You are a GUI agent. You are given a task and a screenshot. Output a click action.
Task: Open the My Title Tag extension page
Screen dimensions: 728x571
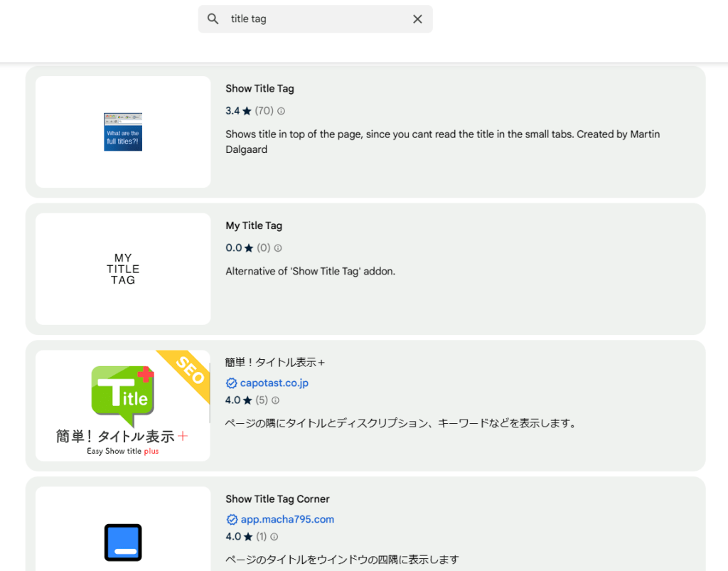pos(254,225)
